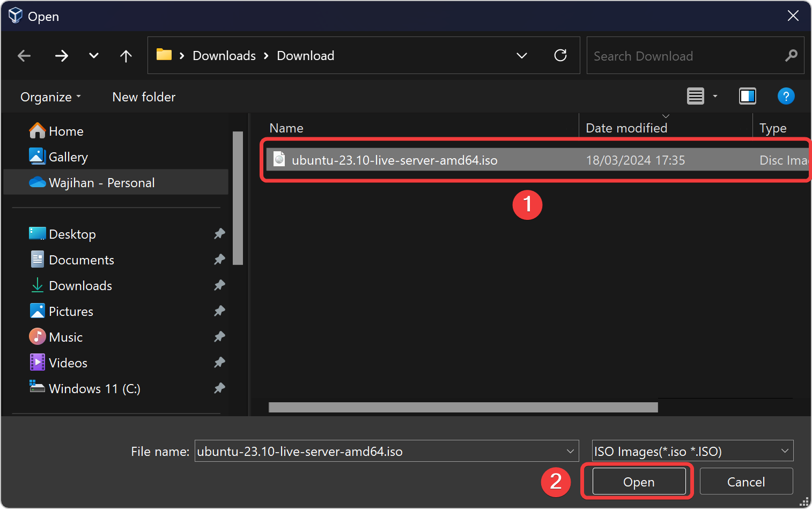
Task: Expand chevron between Downloads and Download
Action: click(266, 56)
